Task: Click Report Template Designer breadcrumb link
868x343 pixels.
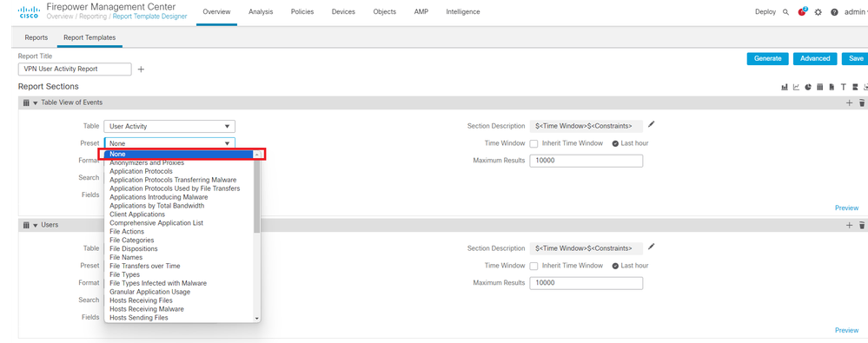Action: pos(150,17)
